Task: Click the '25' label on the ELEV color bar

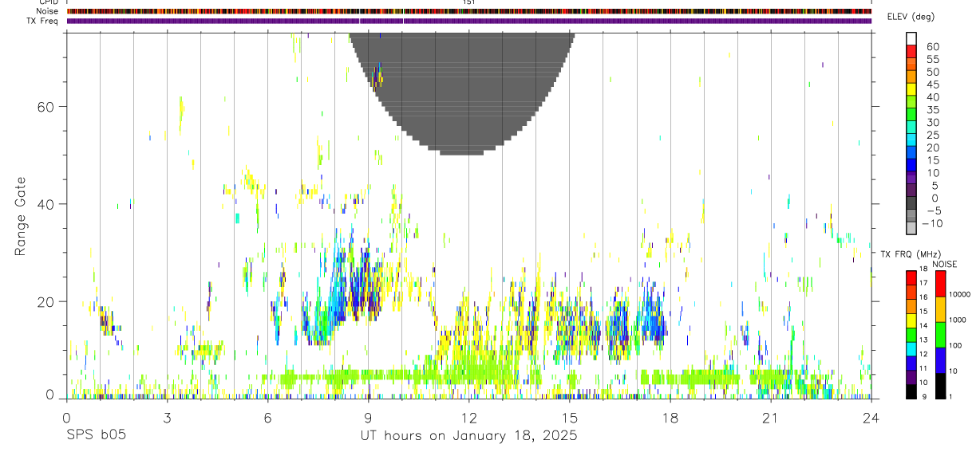Action: pos(933,135)
